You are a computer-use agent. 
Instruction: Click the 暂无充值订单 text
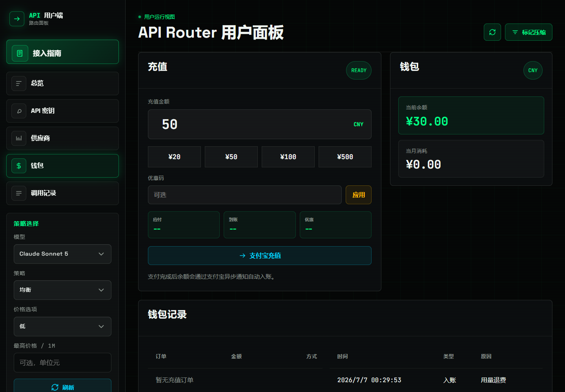(x=175, y=380)
